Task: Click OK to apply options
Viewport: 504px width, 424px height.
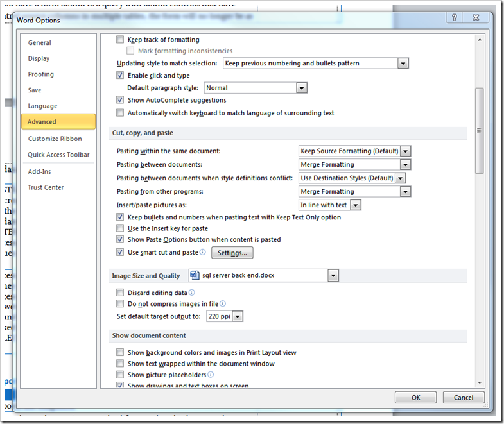Action: click(x=415, y=398)
